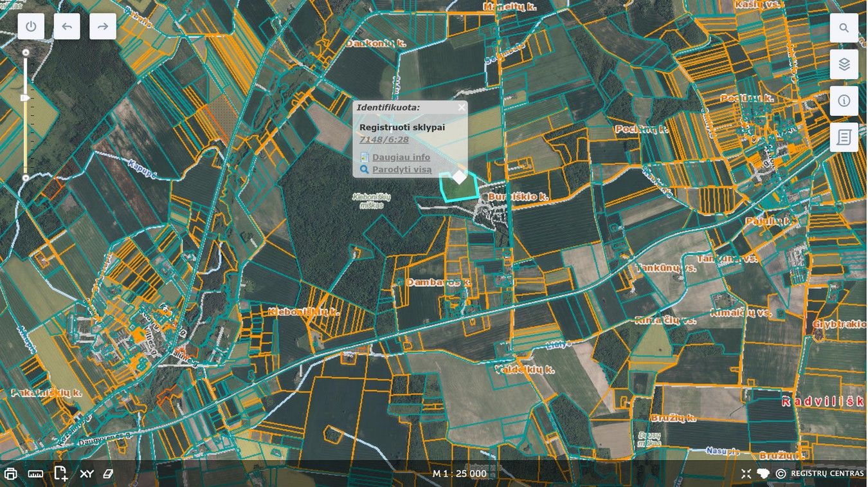Click the power button icon

31,26
